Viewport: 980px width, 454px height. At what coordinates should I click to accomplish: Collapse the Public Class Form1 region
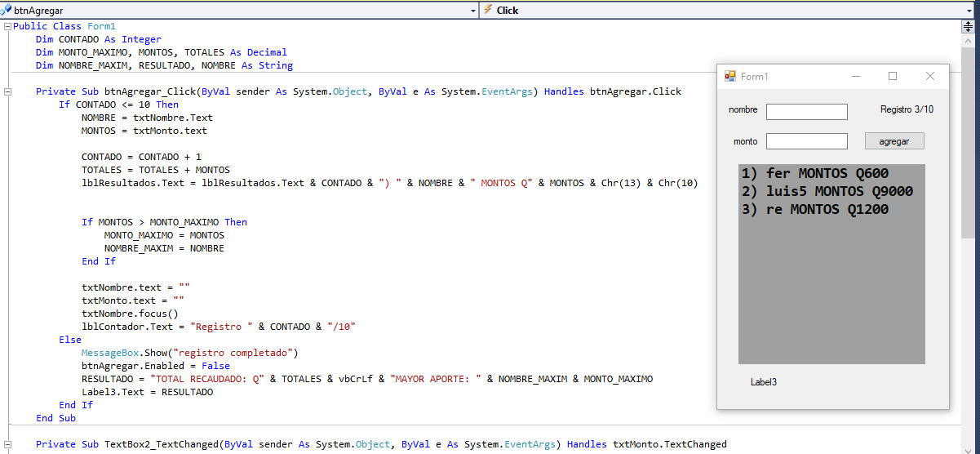[x=7, y=26]
